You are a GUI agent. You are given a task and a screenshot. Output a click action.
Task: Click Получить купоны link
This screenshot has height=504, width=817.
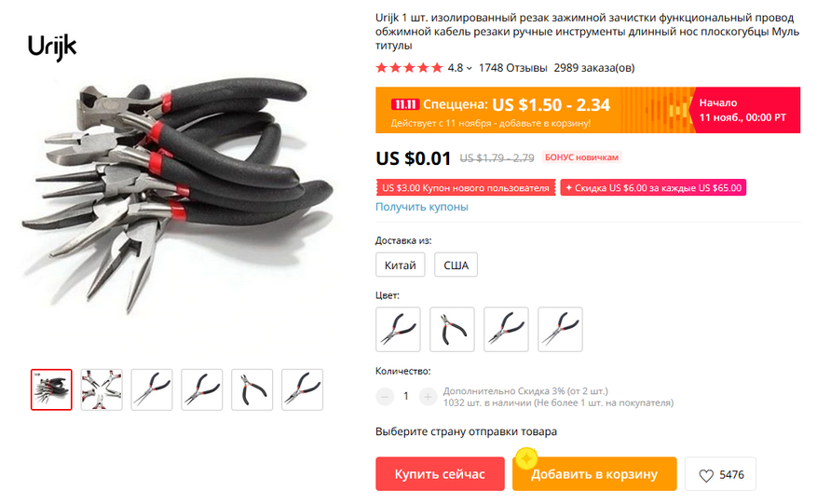tap(422, 207)
